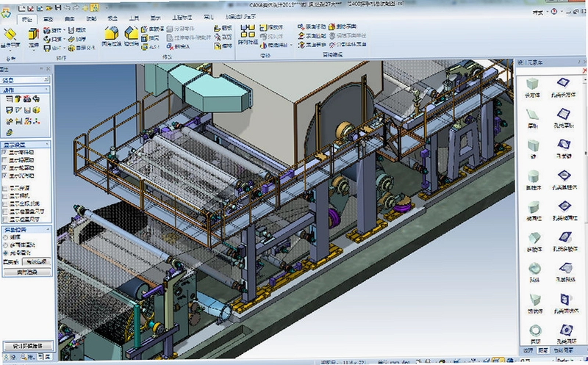This screenshot has width=588, height=365.
Task: Enable the 显示相机 checkbox
Action: click(5, 196)
